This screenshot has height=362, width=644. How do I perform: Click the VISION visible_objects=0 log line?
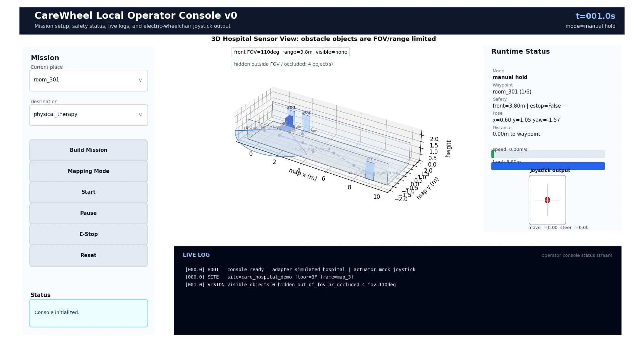point(290,285)
